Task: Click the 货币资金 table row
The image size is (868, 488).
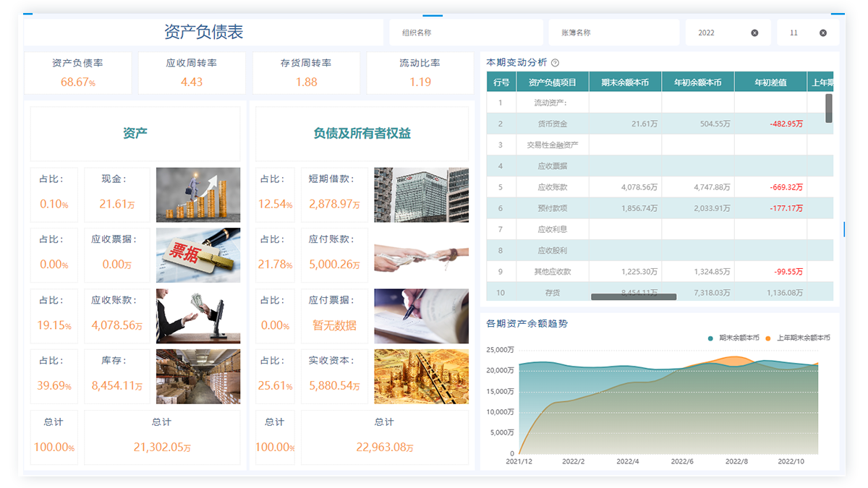Action: [660, 124]
